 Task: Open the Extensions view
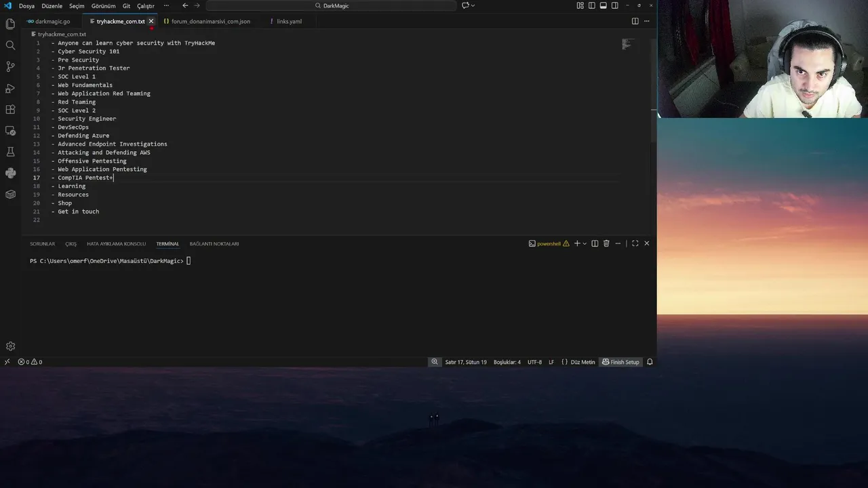[10, 109]
